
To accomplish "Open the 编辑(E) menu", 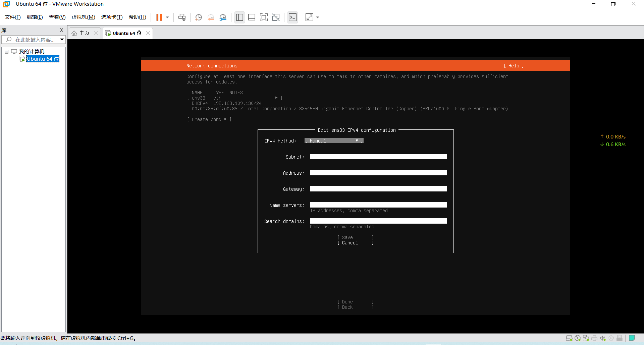I will [x=35, y=17].
